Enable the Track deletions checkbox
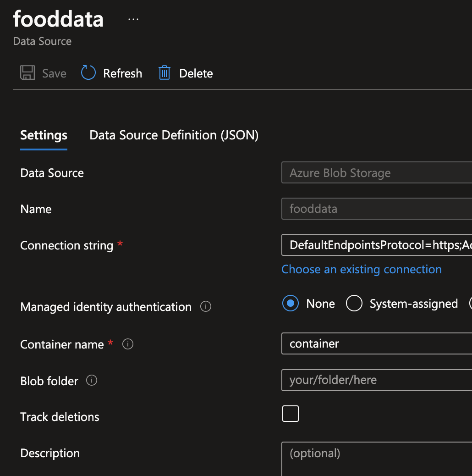Screen dimensions: 472x476 click(x=290, y=413)
